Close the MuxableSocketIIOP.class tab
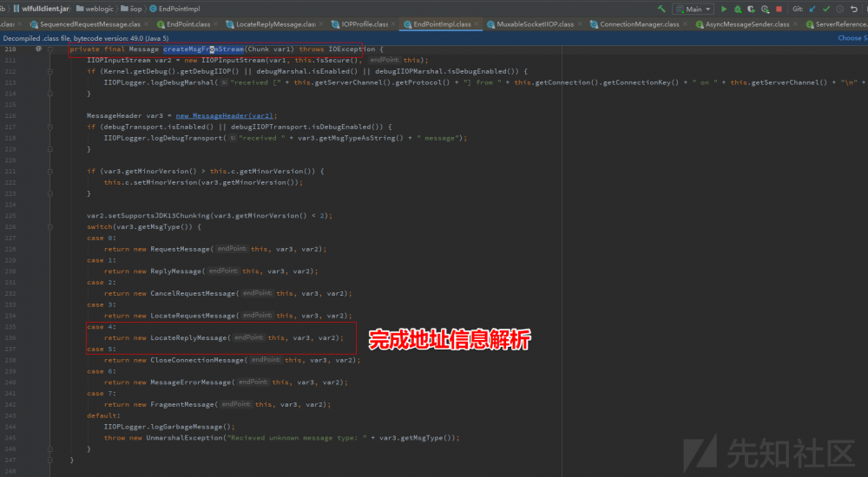Screen dimensions: 868x477 tap(579, 24)
